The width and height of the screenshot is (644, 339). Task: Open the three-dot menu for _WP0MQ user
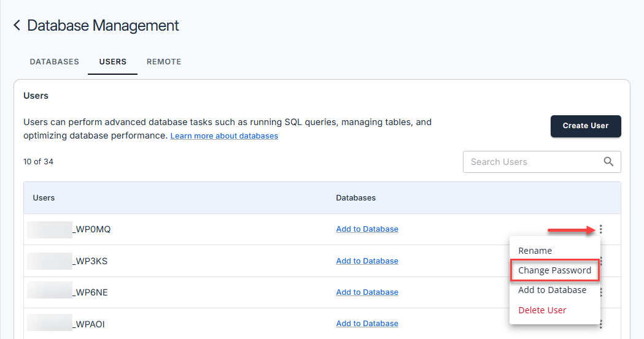pyautogui.click(x=600, y=229)
